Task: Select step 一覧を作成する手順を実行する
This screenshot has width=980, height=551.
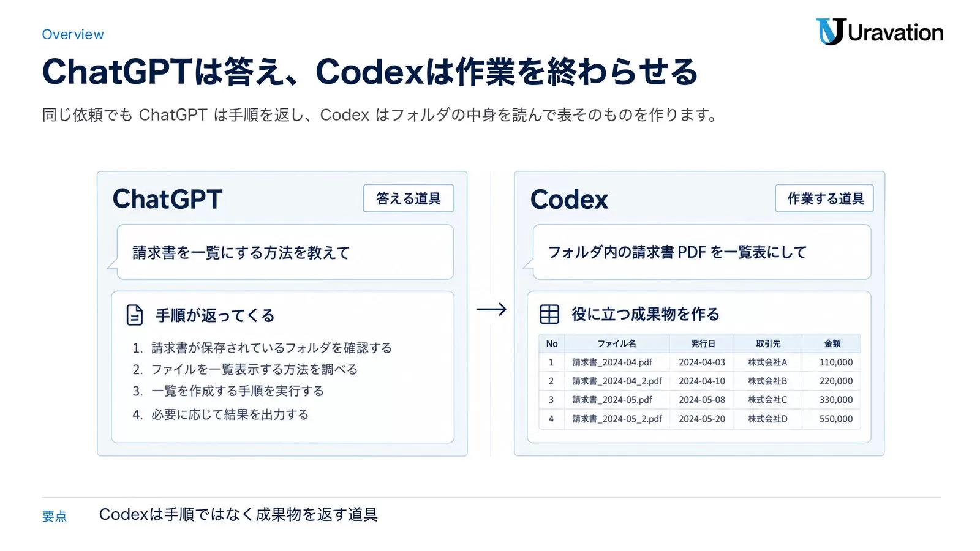Action: point(237,391)
